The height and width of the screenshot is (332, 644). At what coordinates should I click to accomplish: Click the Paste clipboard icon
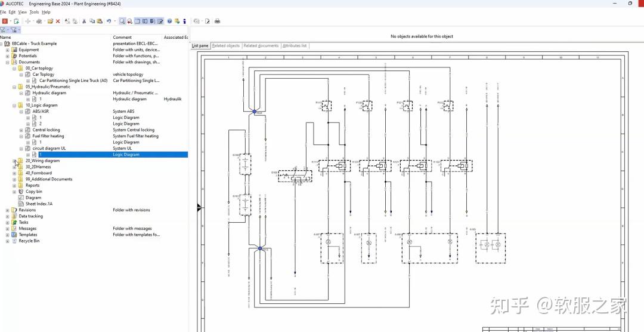[x=100, y=21]
